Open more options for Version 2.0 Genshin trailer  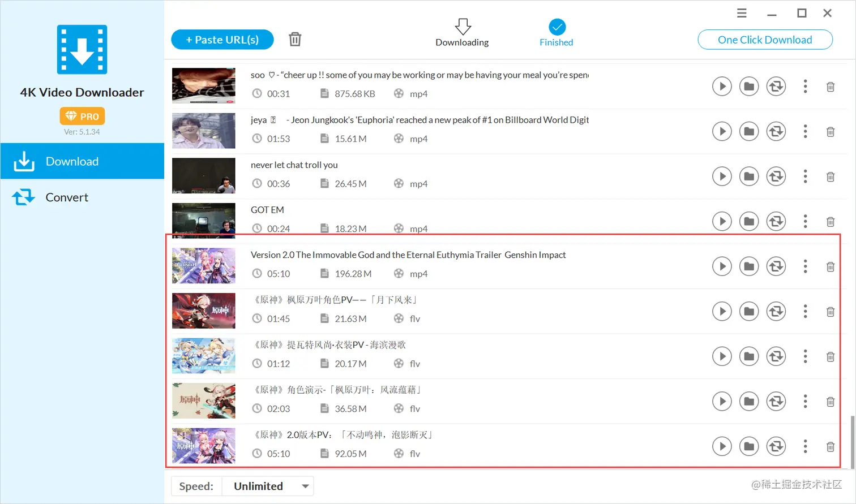pos(805,266)
